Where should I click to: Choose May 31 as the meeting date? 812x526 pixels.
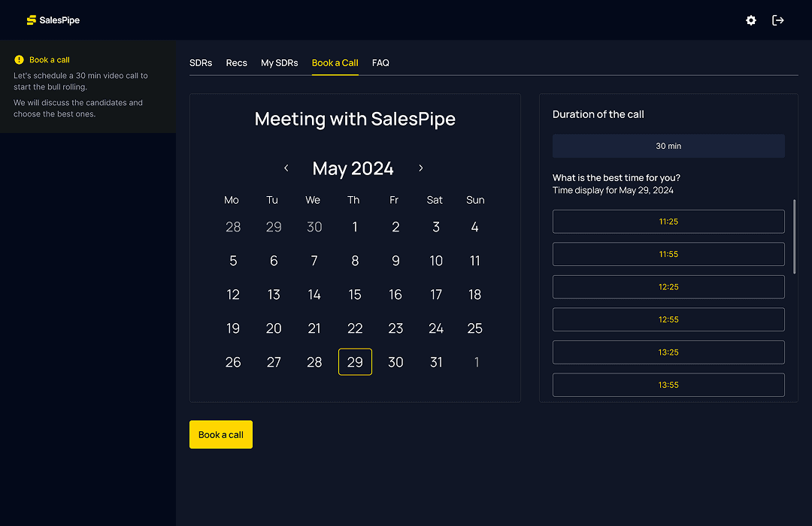436,361
